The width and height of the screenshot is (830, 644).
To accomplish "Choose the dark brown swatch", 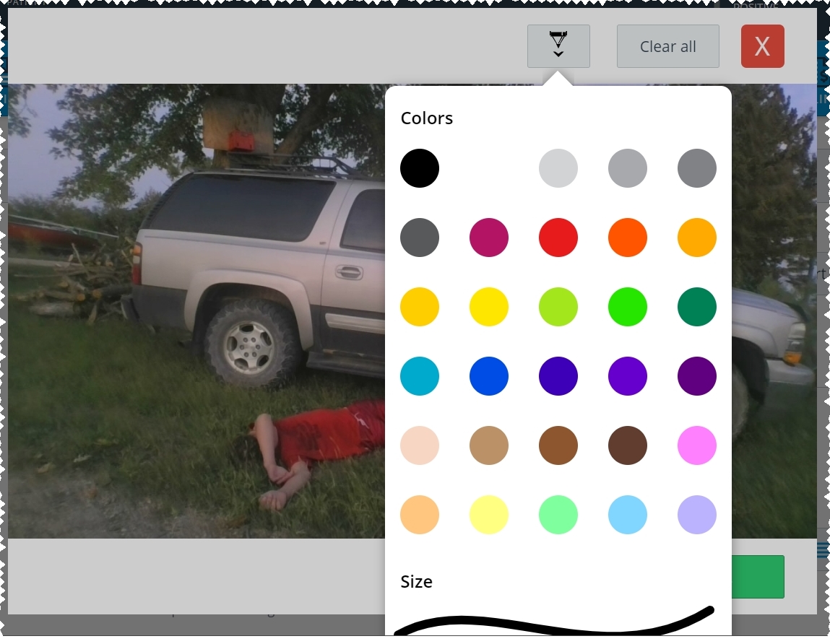I will tap(627, 445).
